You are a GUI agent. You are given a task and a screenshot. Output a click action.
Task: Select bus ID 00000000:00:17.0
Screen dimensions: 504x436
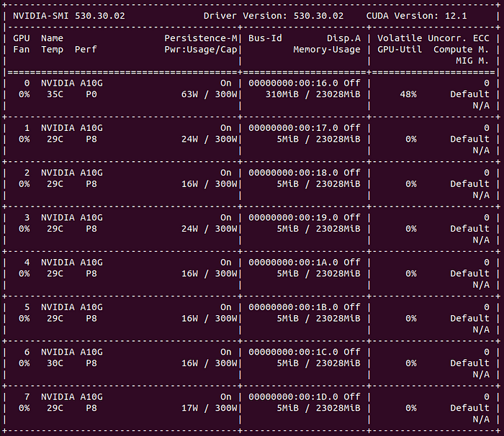click(x=293, y=128)
